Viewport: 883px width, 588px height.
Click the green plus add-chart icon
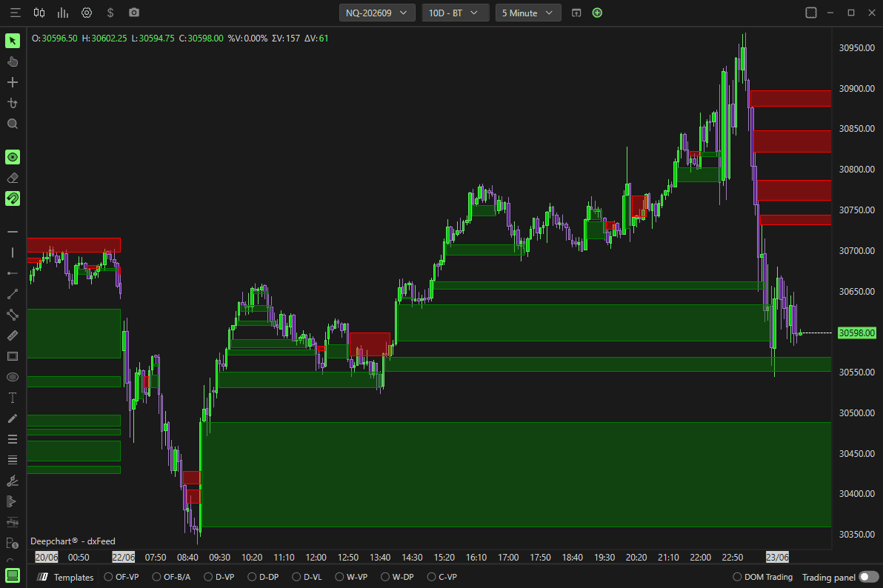[x=598, y=13]
